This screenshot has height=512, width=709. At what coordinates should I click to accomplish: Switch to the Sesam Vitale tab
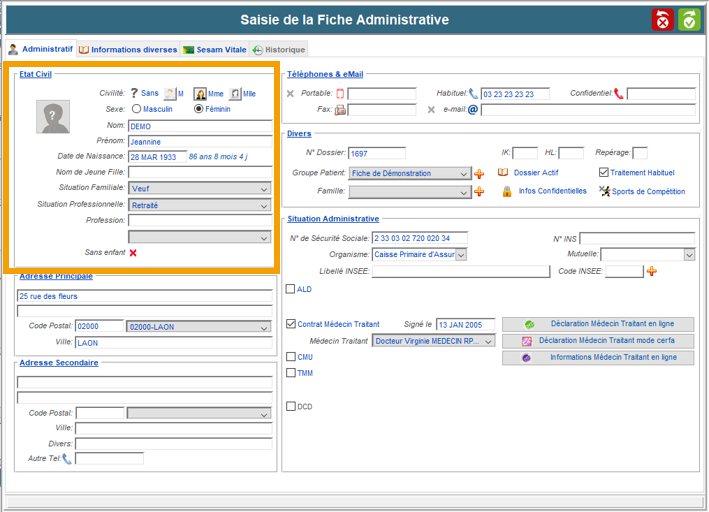(x=213, y=49)
